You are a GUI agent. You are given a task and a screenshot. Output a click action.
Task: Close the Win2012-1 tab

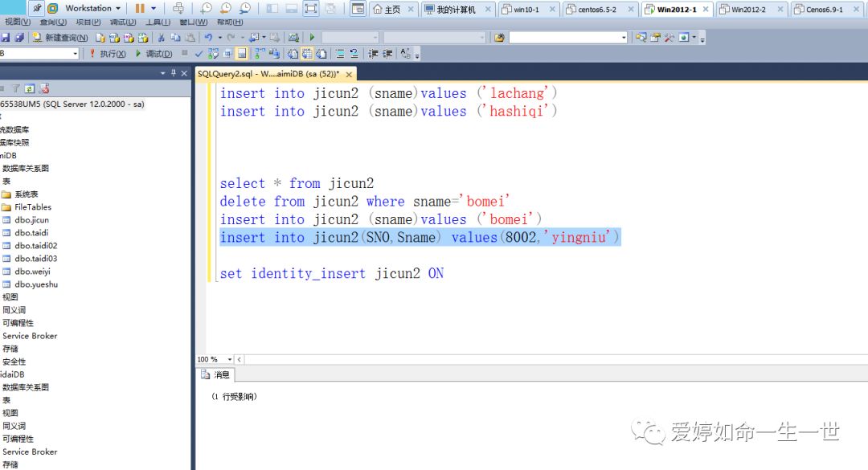pyautogui.click(x=706, y=10)
